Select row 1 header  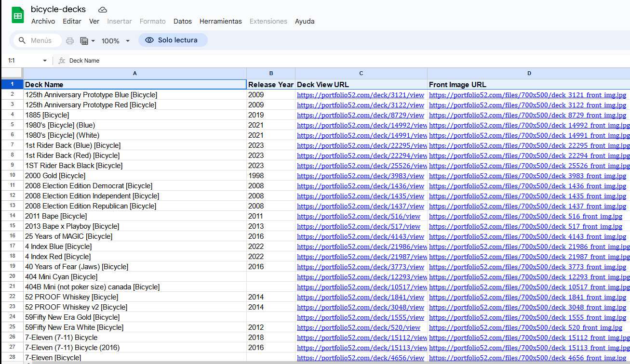coord(12,84)
